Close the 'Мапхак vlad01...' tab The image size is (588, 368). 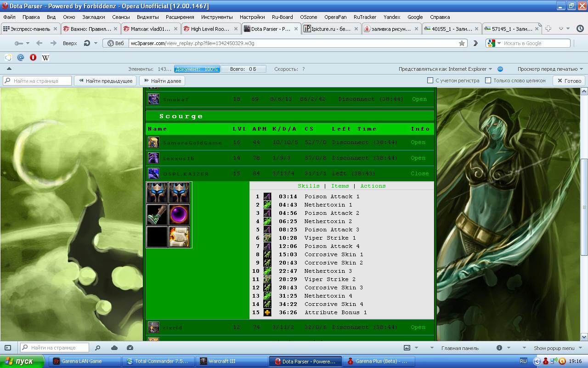click(176, 29)
